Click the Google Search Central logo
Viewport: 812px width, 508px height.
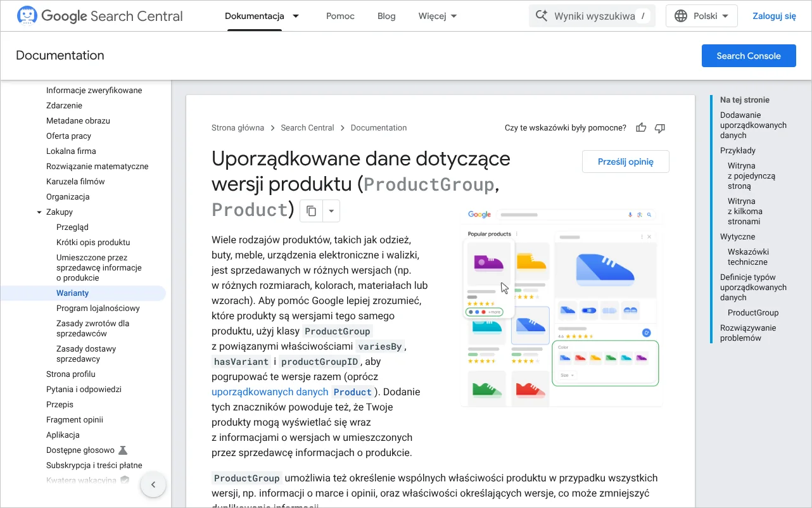[x=100, y=16]
